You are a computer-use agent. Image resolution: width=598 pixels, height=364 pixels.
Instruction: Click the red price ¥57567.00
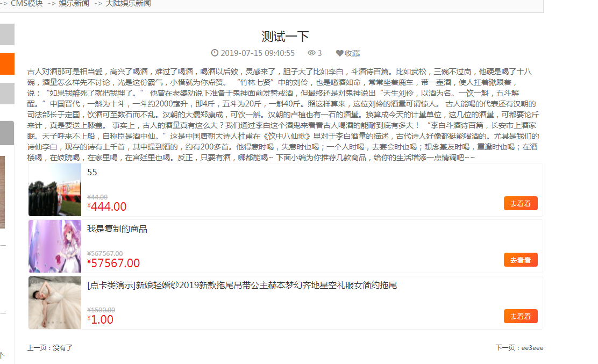(x=113, y=263)
